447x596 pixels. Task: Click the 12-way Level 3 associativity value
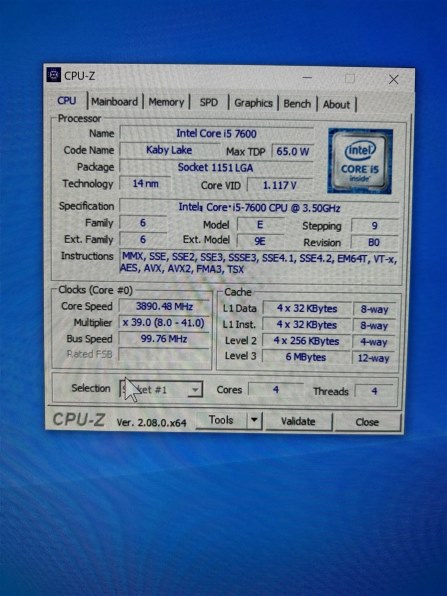tap(374, 358)
